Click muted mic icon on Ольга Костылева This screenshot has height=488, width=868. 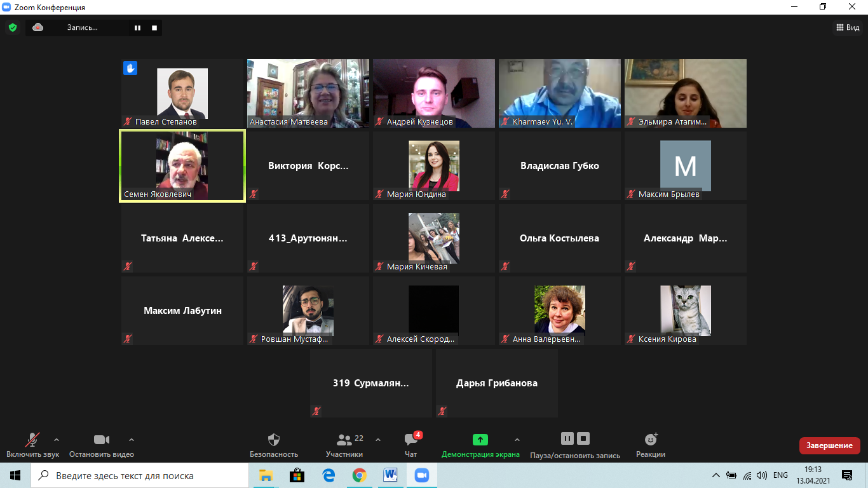click(x=505, y=266)
